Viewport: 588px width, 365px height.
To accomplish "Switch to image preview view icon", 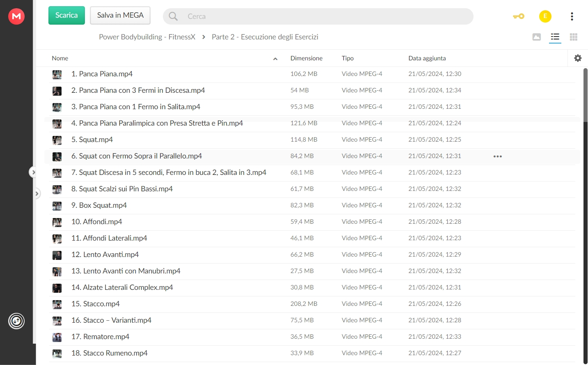I will pos(536,37).
